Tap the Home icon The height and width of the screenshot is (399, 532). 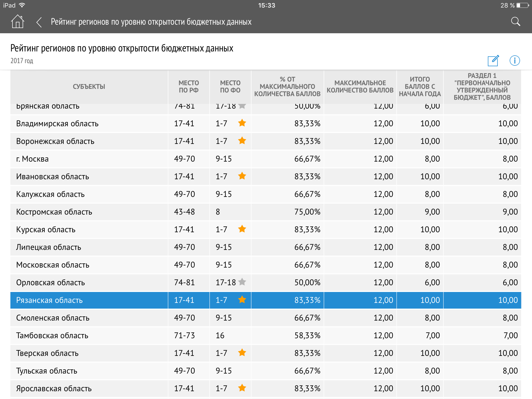(17, 22)
